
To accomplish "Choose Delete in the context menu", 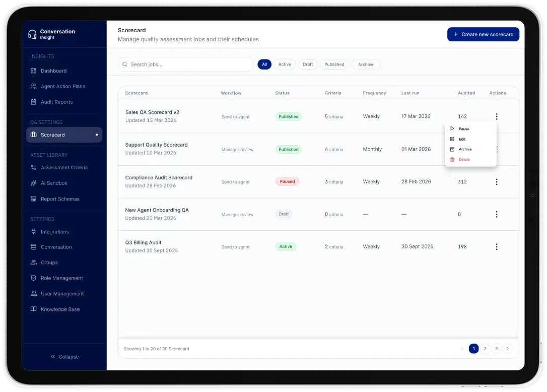I will click(x=470, y=160).
